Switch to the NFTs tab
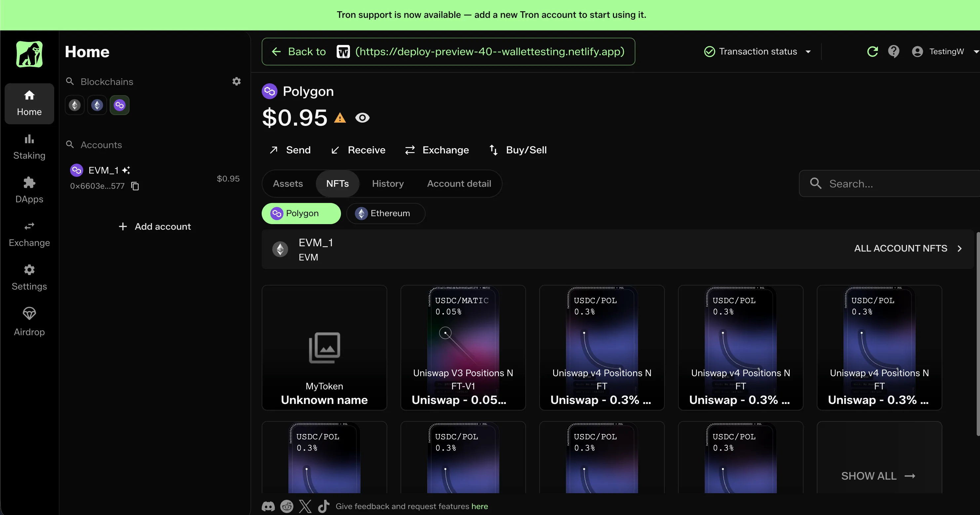This screenshot has width=980, height=515. click(337, 183)
